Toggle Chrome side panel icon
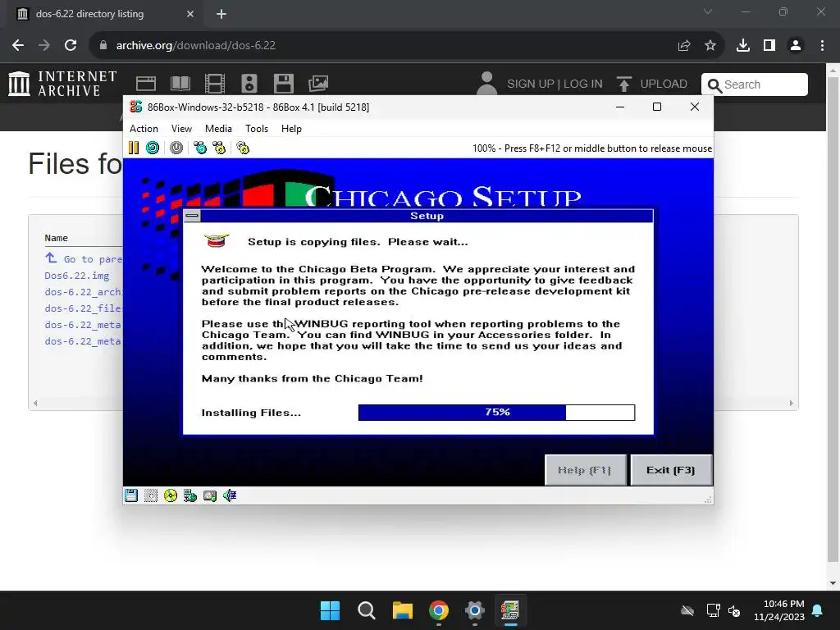Image resolution: width=840 pixels, height=630 pixels. point(769,46)
